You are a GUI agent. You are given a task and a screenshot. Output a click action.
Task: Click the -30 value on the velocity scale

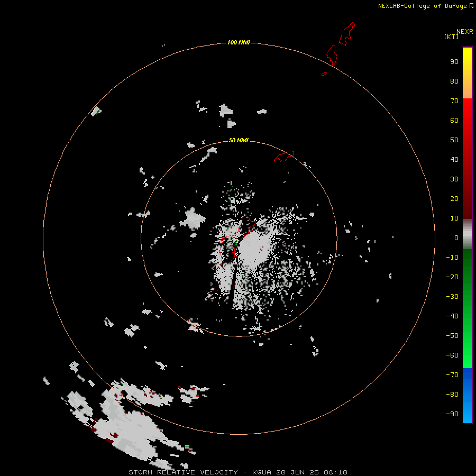tap(452, 297)
